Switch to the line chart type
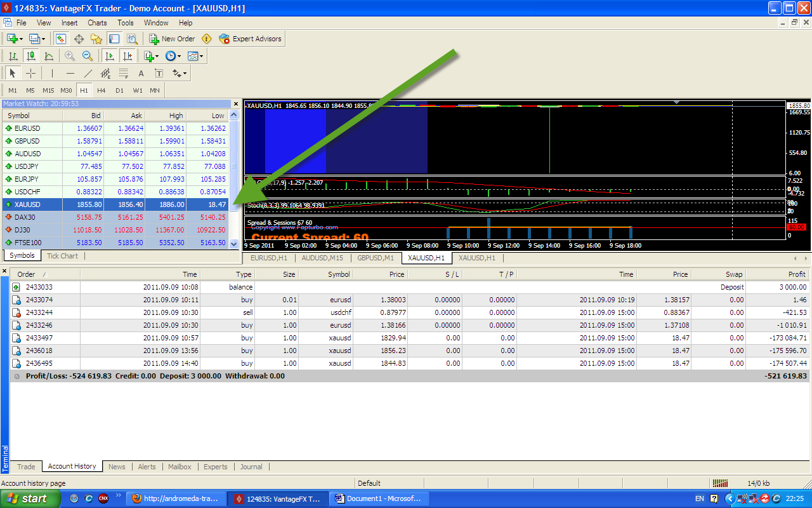 tap(48, 56)
